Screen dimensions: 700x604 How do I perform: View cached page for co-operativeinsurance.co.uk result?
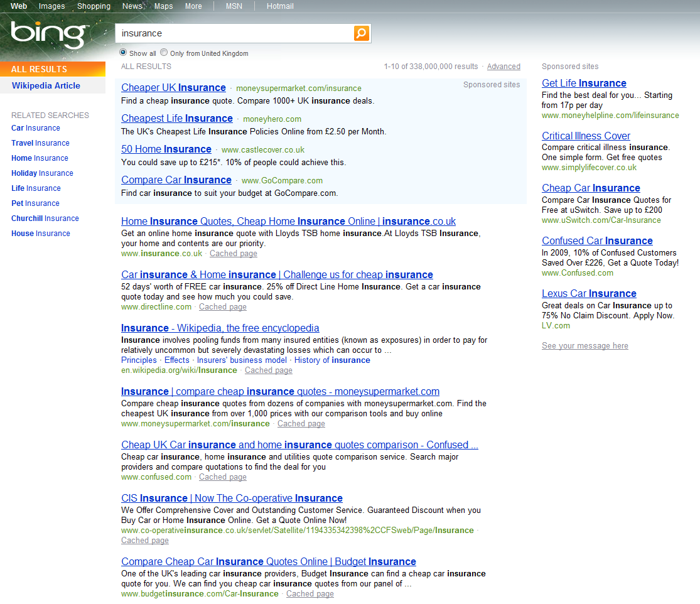point(145,541)
